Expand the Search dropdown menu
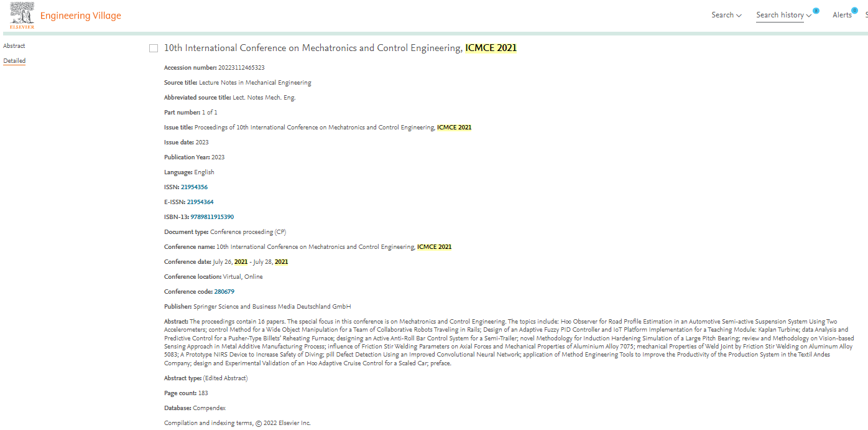The image size is (868, 430). [726, 15]
